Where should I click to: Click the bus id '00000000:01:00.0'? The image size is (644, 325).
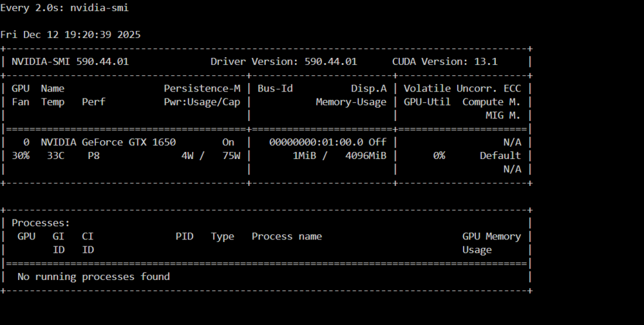click(316, 142)
